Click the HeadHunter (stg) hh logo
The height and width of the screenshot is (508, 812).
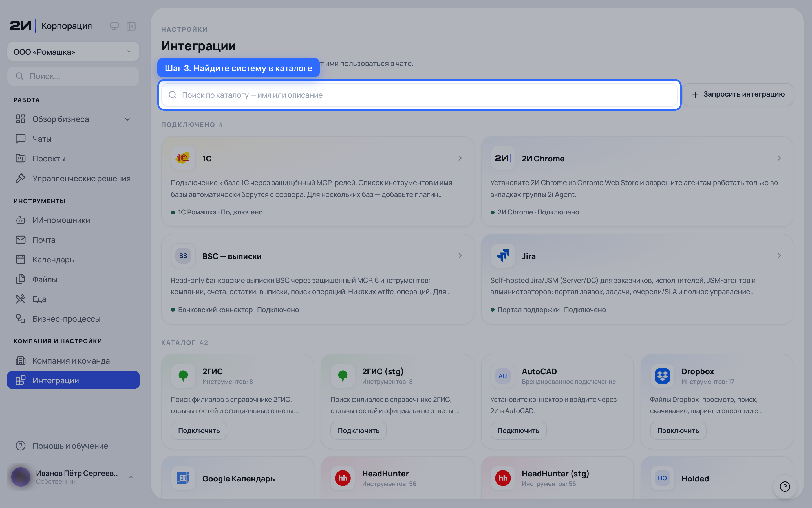point(503,478)
